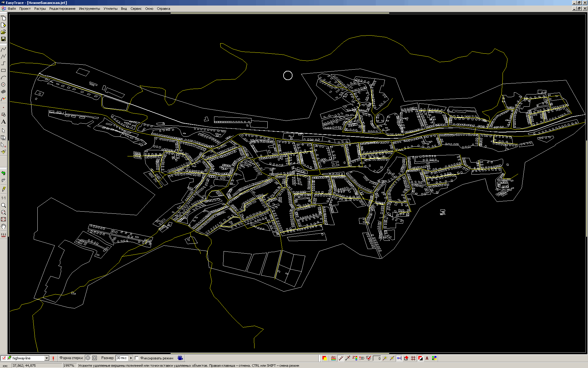Click the 1:1 scale button
588x368 pixels.
pyautogui.click(x=3, y=198)
